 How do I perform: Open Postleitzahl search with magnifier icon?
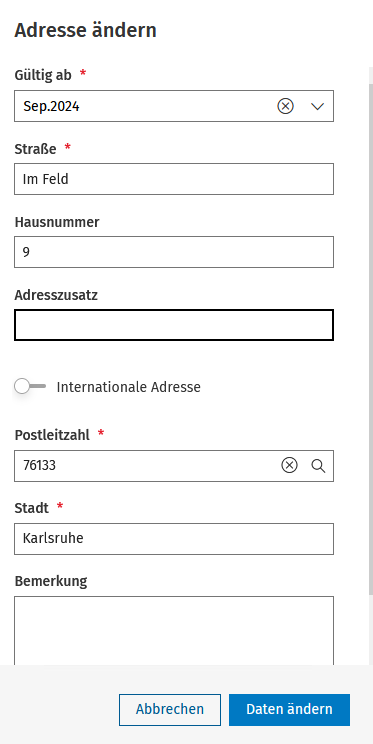point(318,466)
